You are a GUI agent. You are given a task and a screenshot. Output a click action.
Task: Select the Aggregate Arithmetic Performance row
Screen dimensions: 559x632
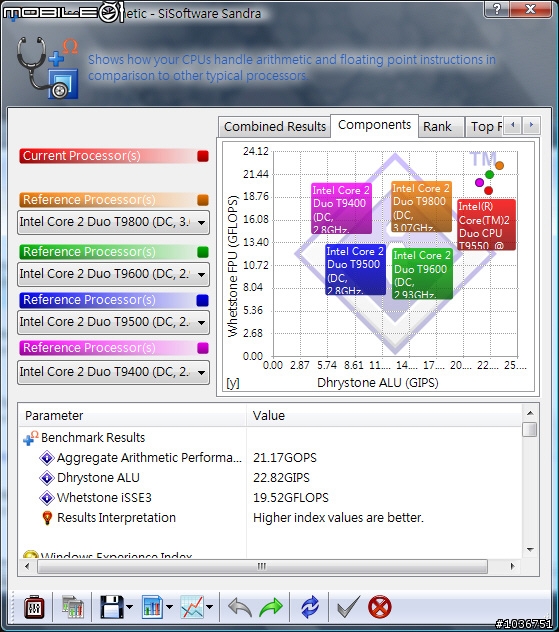point(270,458)
